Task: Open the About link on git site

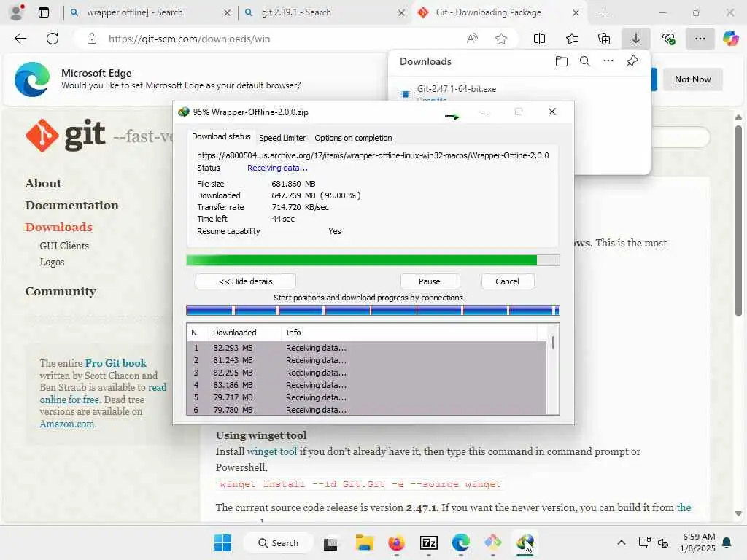Action: (43, 183)
